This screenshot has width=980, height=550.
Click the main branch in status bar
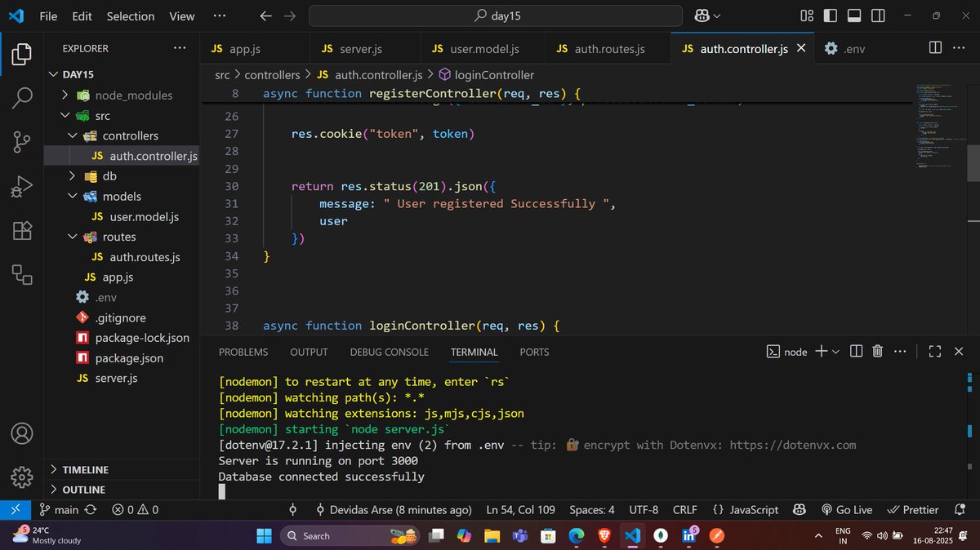click(59, 509)
